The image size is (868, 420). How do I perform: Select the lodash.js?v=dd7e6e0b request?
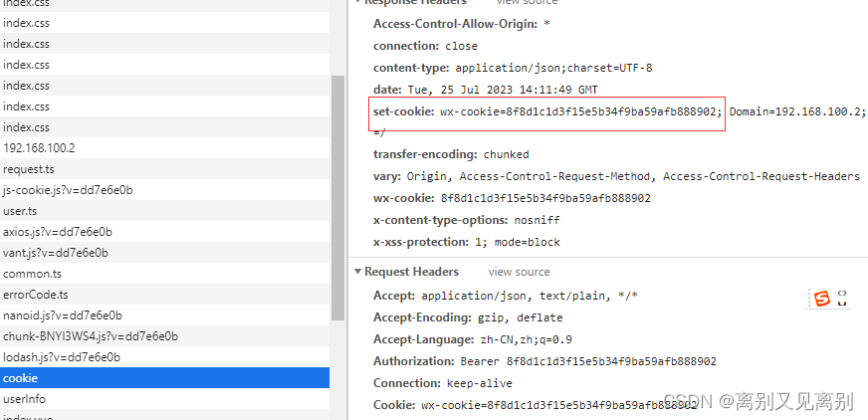click(164, 357)
